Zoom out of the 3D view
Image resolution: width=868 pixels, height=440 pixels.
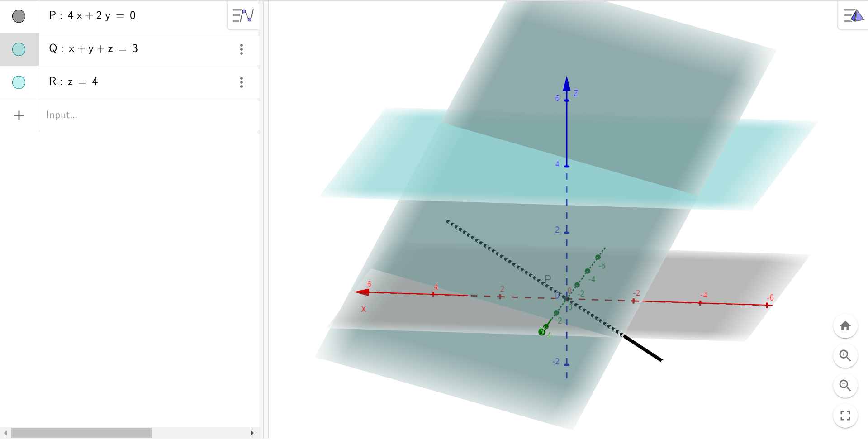click(x=845, y=386)
